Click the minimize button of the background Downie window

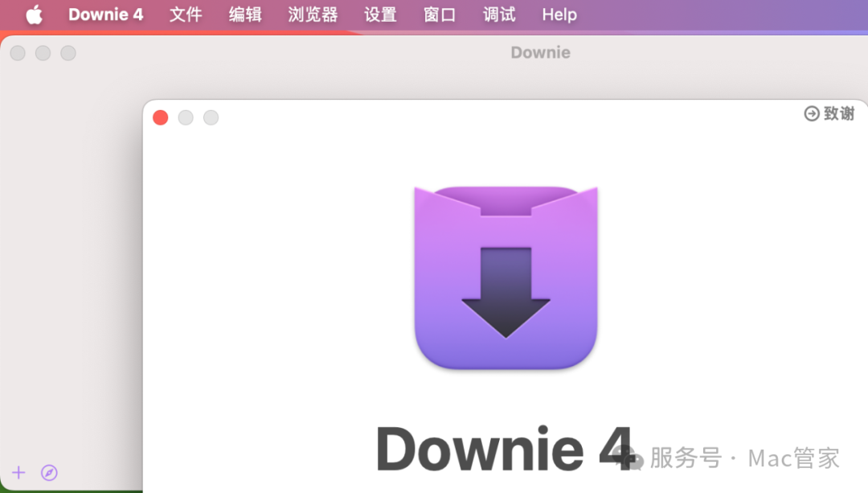43,53
